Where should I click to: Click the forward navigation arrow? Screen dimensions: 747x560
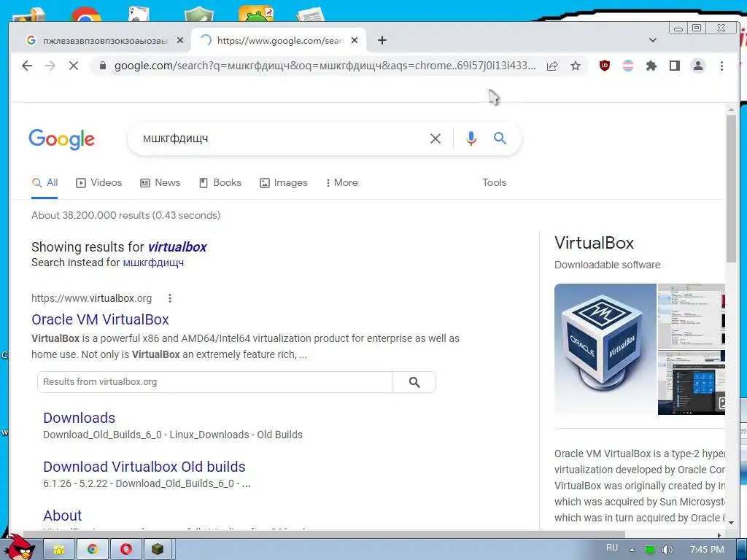pos(50,66)
